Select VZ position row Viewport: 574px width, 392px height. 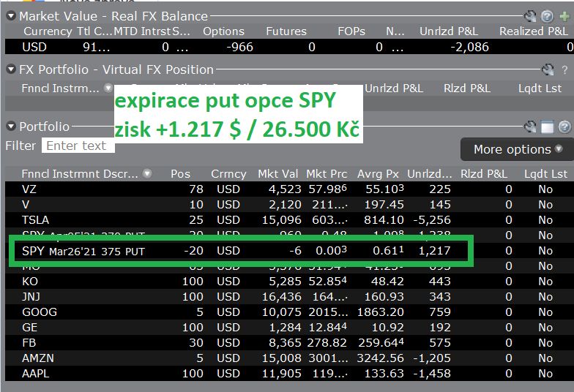click(x=289, y=189)
